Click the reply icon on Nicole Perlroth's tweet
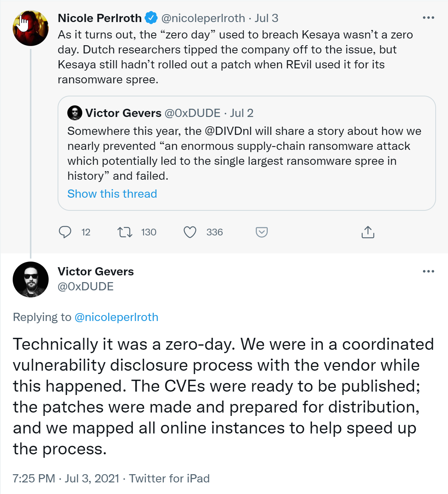 point(66,232)
